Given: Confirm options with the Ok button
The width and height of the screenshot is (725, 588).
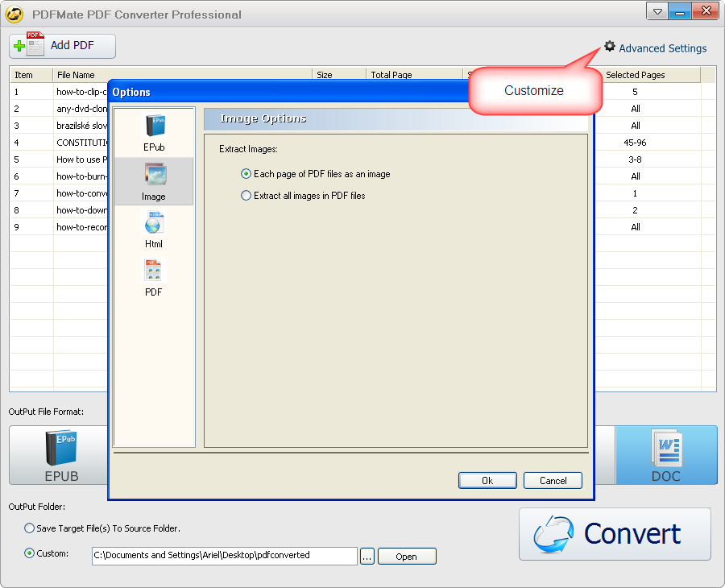Looking at the screenshot, I should click(487, 480).
